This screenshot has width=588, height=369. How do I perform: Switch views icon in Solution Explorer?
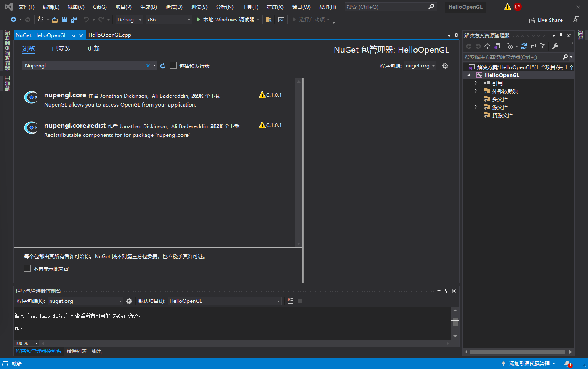(x=497, y=46)
